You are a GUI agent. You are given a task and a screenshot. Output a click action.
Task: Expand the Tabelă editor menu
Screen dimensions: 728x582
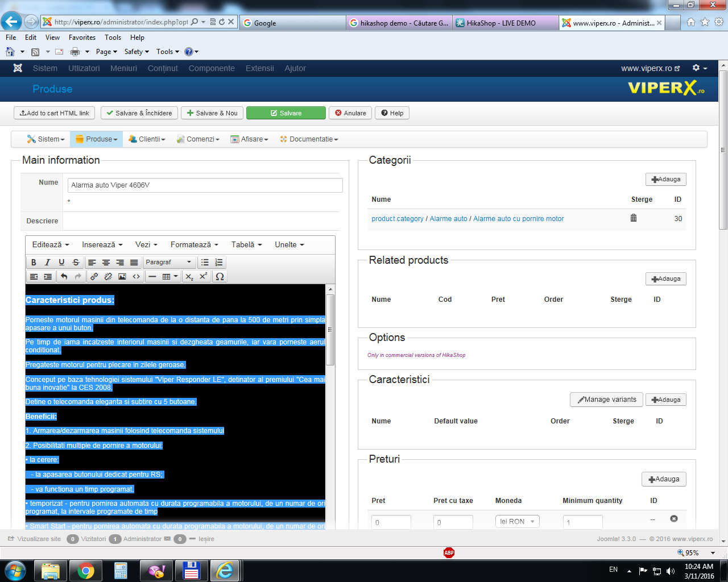(247, 244)
